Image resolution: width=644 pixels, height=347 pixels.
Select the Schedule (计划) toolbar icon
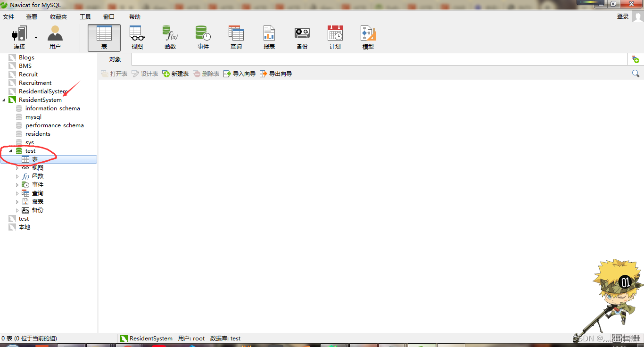(x=335, y=38)
